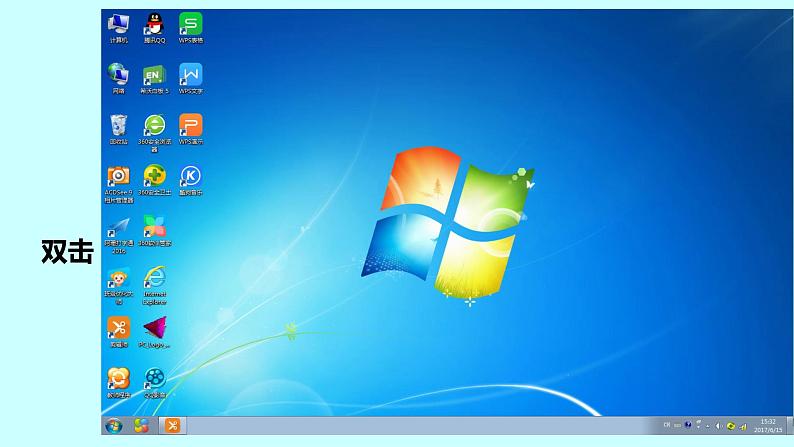Click the yellow-green round tray icon
The height and width of the screenshot is (447, 794).
[x=730, y=426]
